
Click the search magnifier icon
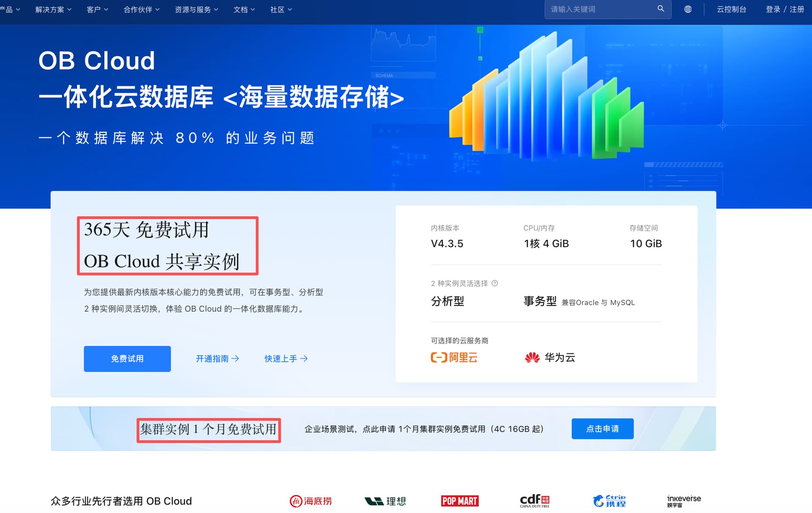pyautogui.click(x=661, y=9)
